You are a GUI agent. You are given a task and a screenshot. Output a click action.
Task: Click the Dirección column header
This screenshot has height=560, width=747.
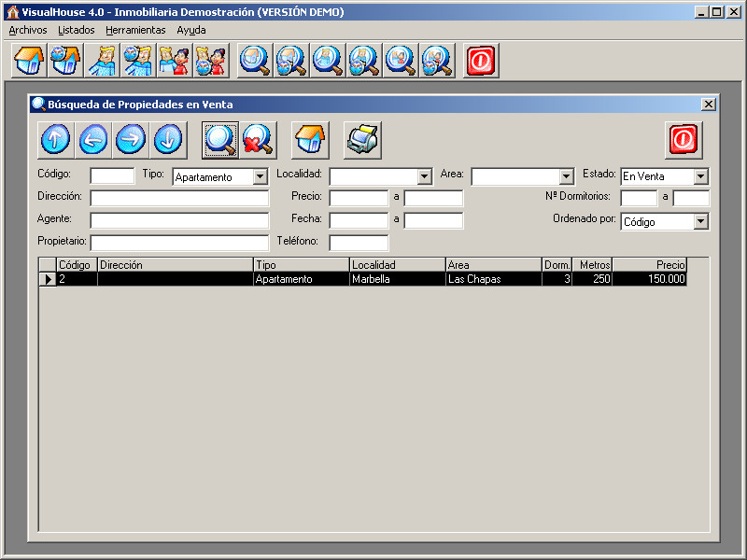(x=176, y=265)
